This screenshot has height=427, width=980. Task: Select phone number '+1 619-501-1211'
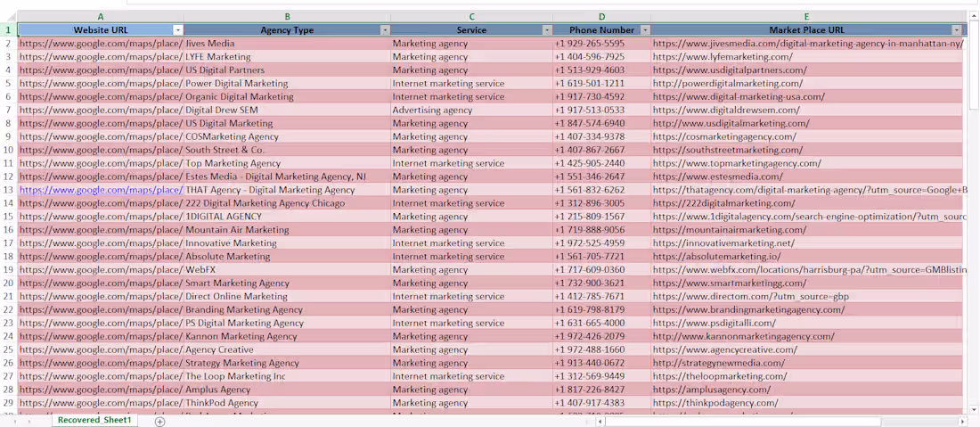(601, 83)
